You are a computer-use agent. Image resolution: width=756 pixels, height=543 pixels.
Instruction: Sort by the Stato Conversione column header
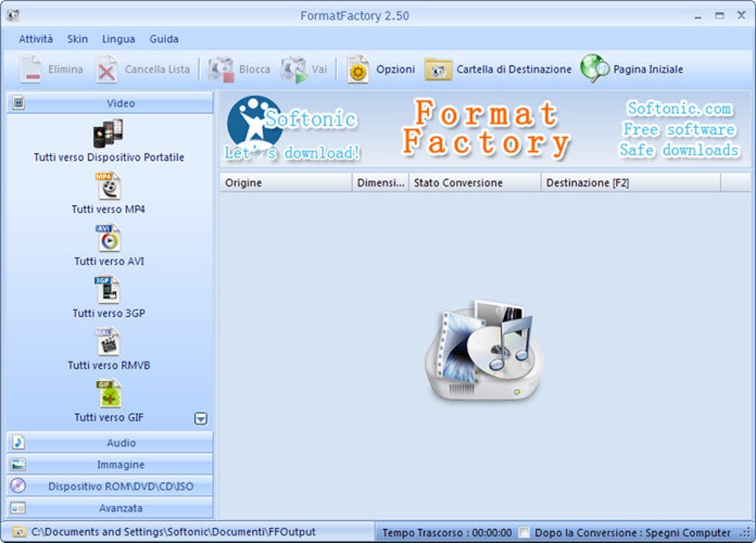475,183
